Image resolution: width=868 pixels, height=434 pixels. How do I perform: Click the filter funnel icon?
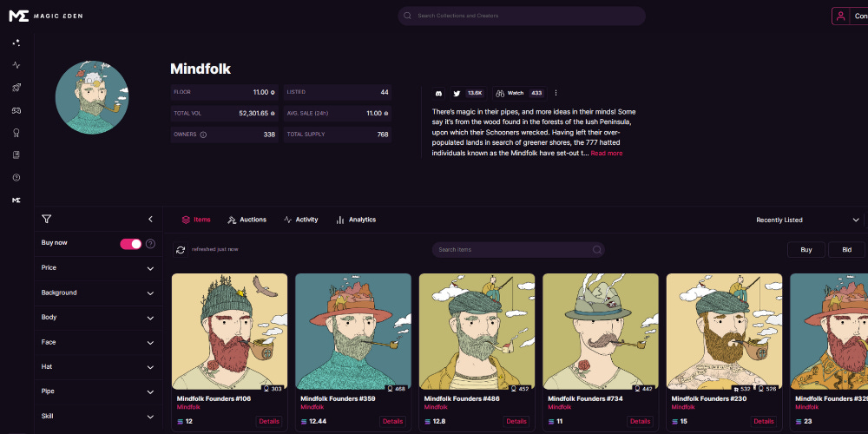[x=47, y=220]
